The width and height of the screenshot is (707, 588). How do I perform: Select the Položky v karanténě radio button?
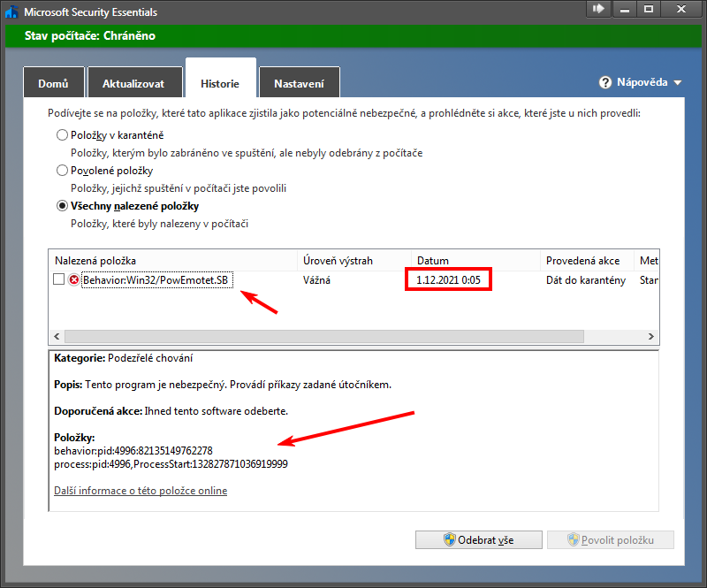click(x=62, y=135)
